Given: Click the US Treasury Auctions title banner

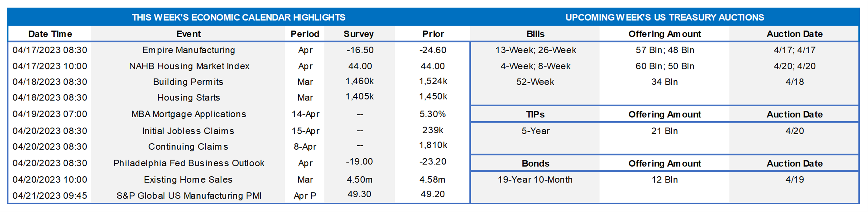Looking at the screenshot, I should point(664,17).
